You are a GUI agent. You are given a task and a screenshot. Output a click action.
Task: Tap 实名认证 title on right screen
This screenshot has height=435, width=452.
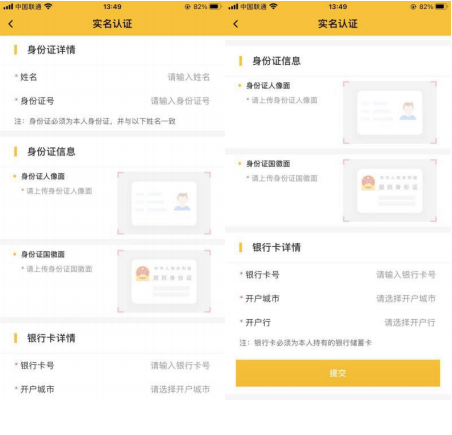(338, 24)
